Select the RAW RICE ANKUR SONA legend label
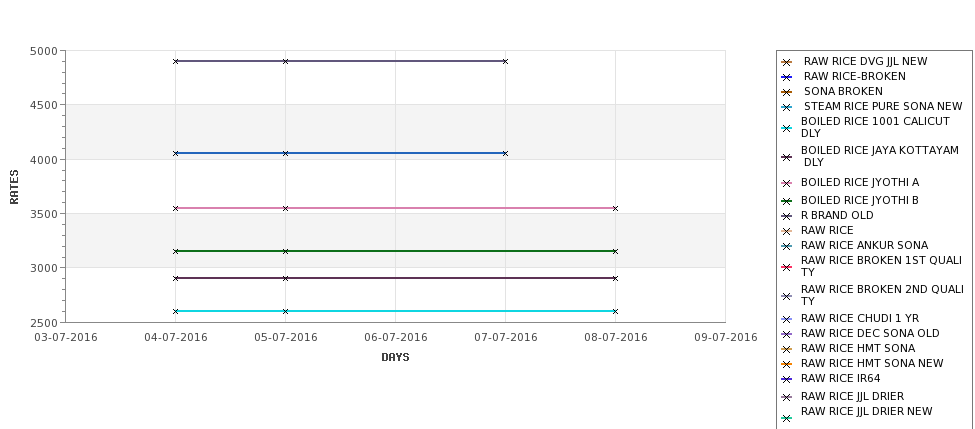This screenshot has width=975, height=429. point(864,246)
